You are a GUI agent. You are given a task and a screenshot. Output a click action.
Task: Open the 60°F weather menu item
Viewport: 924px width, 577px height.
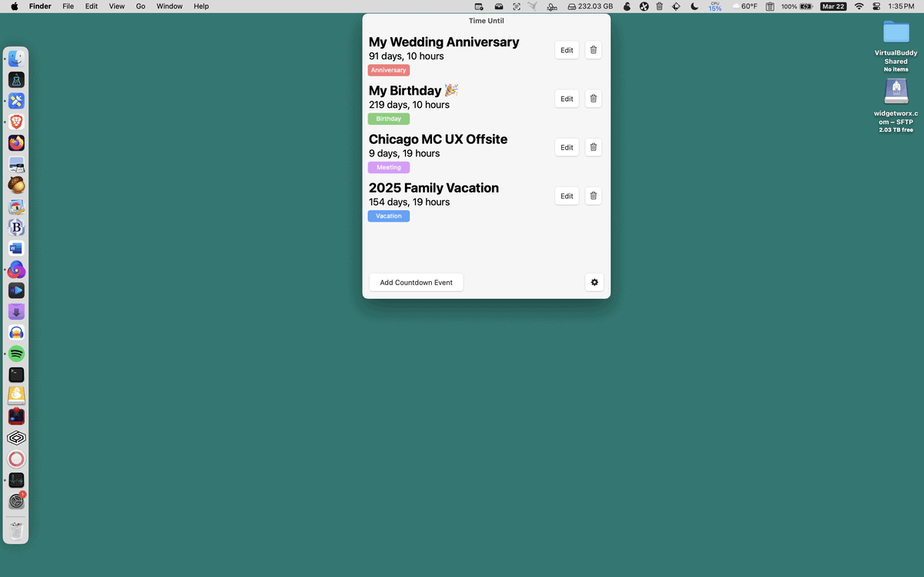point(745,6)
